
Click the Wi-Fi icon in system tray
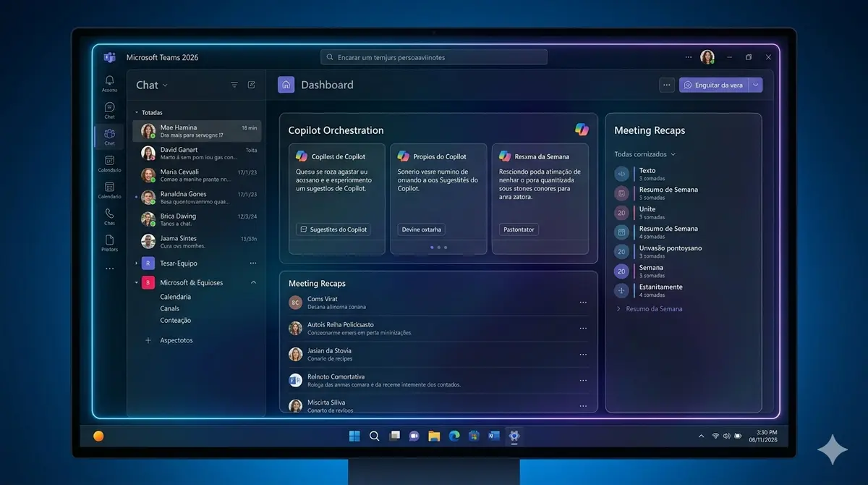point(715,436)
